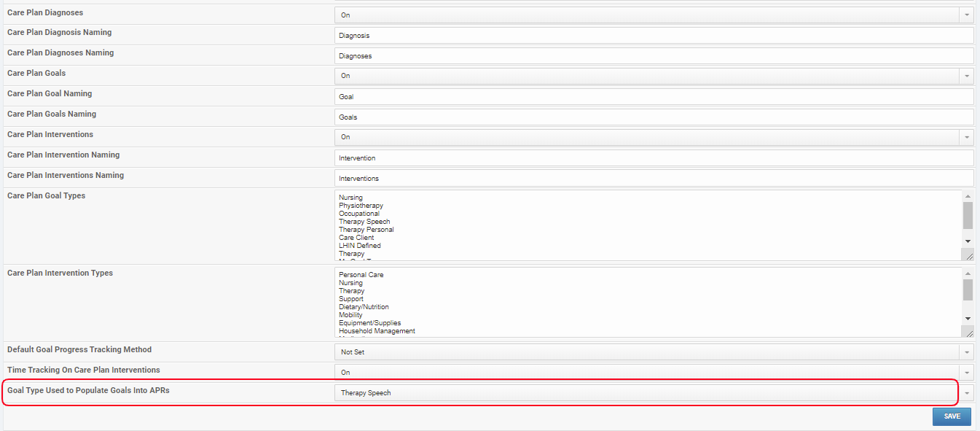Open the Care Plan Diagnoses dropdown
This screenshot has width=980, height=431.
967,15
